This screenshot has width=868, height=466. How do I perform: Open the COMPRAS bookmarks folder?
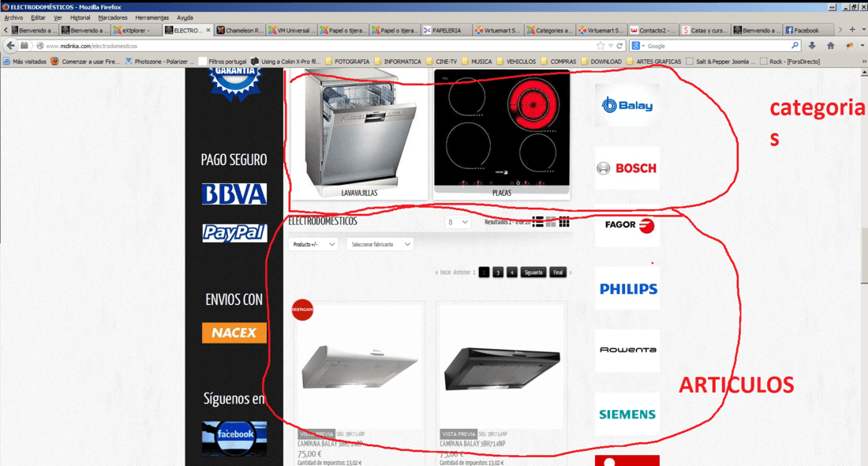point(558,62)
